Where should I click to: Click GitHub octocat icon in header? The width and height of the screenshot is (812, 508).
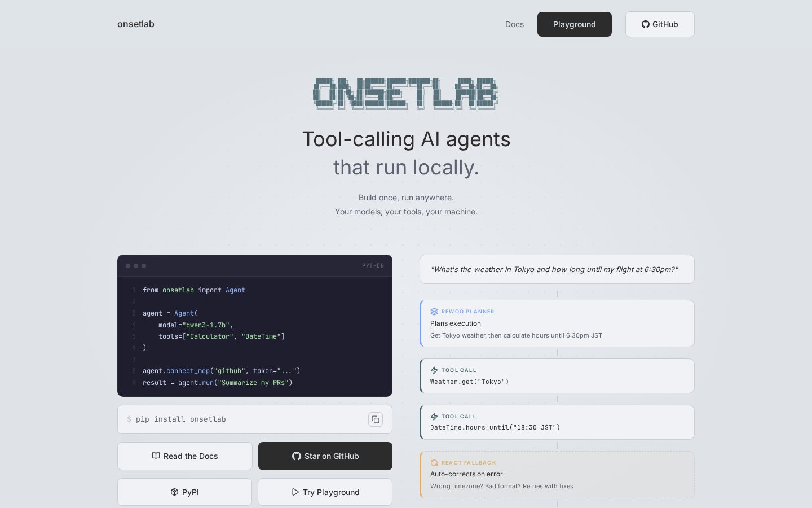tap(646, 24)
